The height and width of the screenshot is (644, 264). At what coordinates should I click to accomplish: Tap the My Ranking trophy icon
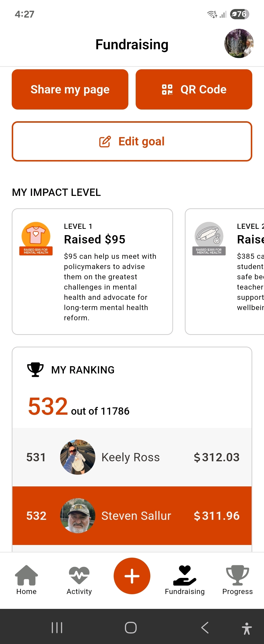coord(35,369)
